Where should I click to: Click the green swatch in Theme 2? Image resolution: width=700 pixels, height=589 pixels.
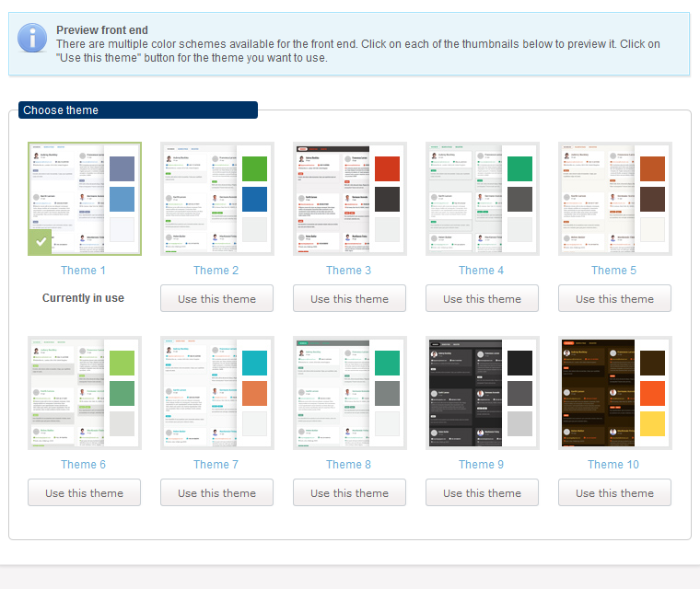254,168
